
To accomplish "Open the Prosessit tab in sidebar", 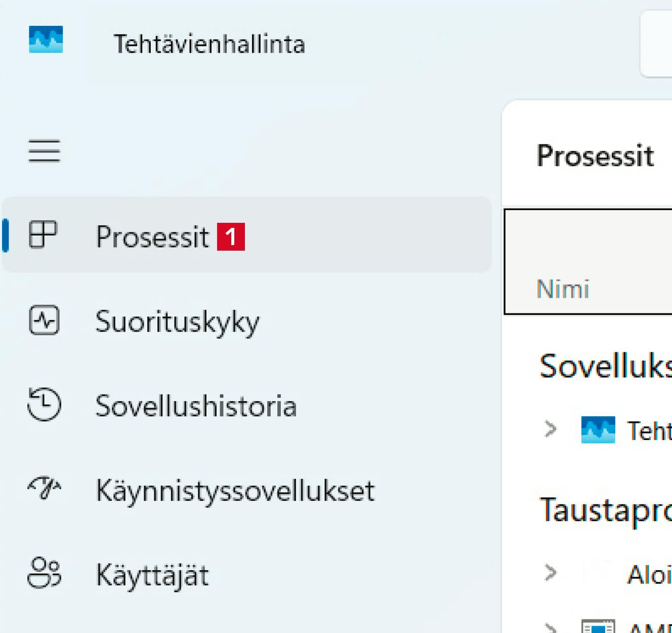I will 152,236.
